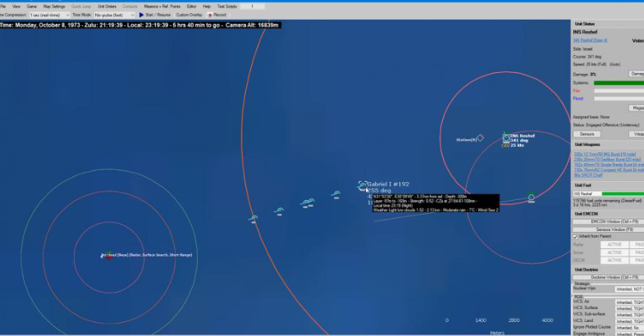Click the green Systems status bar

tap(619, 84)
